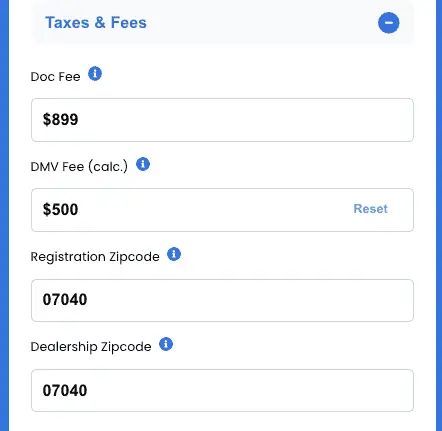
Task: Click the 07040 text under Registration Zipcode
Action: pyautogui.click(x=65, y=299)
